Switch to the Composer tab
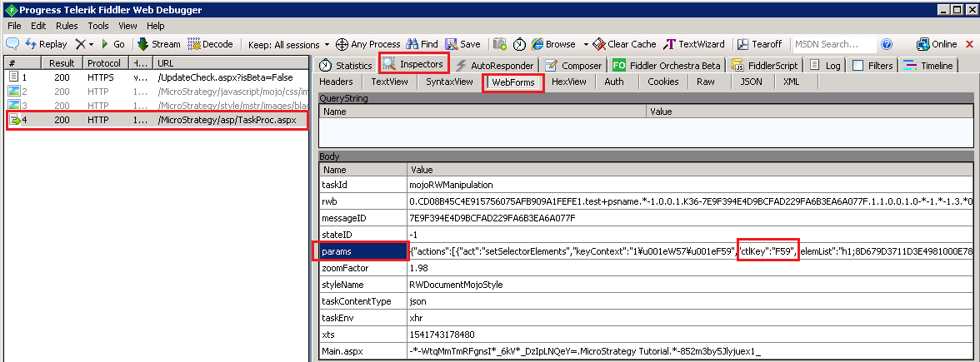Image resolution: width=980 pixels, height=362 pixels. 573,66
